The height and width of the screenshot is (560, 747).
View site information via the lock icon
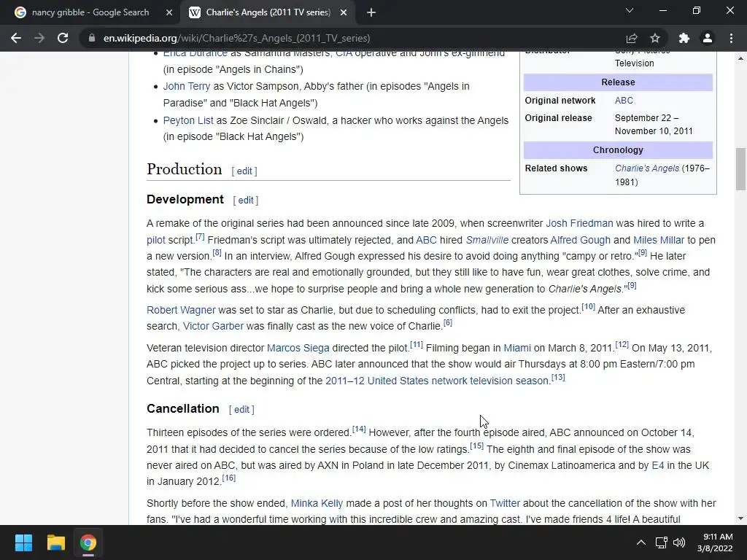point(91,38)
